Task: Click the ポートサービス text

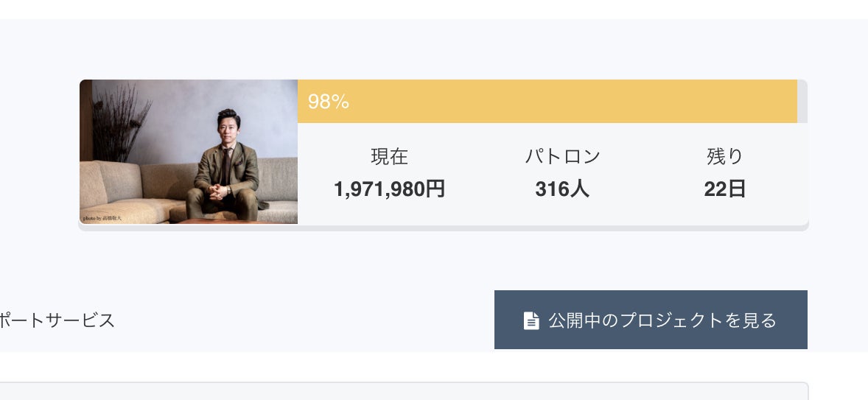Action: click(57, 320)
